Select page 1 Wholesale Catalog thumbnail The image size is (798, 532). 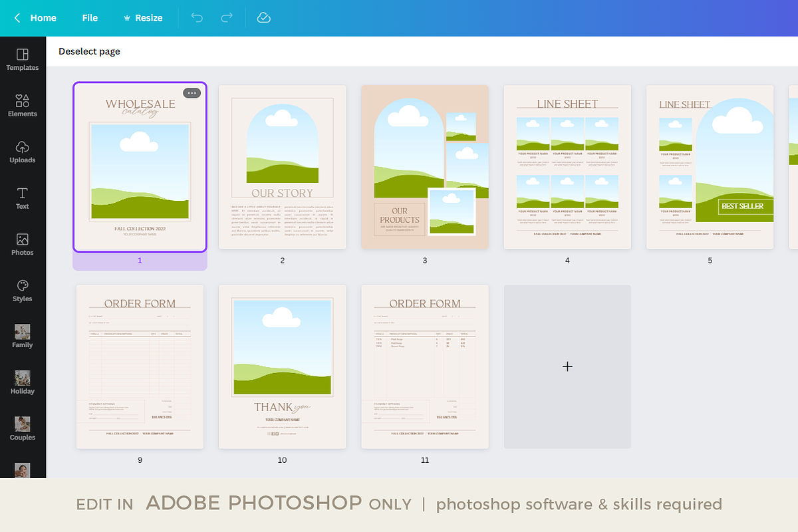[x=140, y=168]
